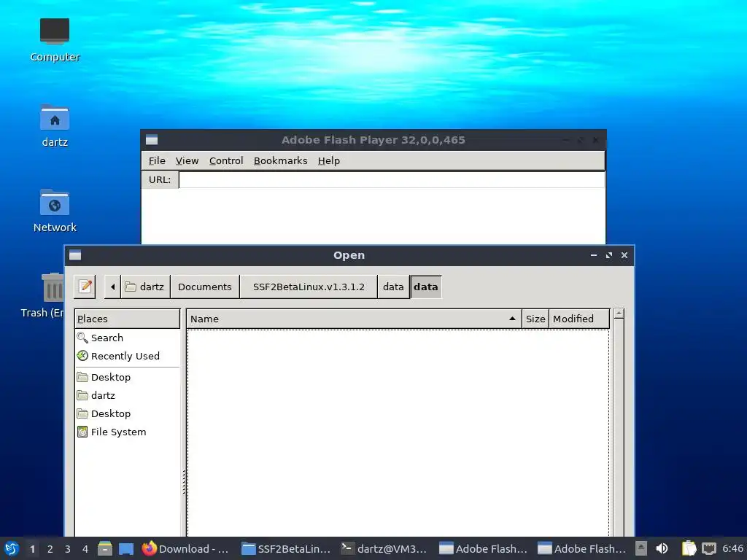Open View menu in Flash Player
Screen dimensions: 747x560
pyautogui.click(x=187, y=160)
